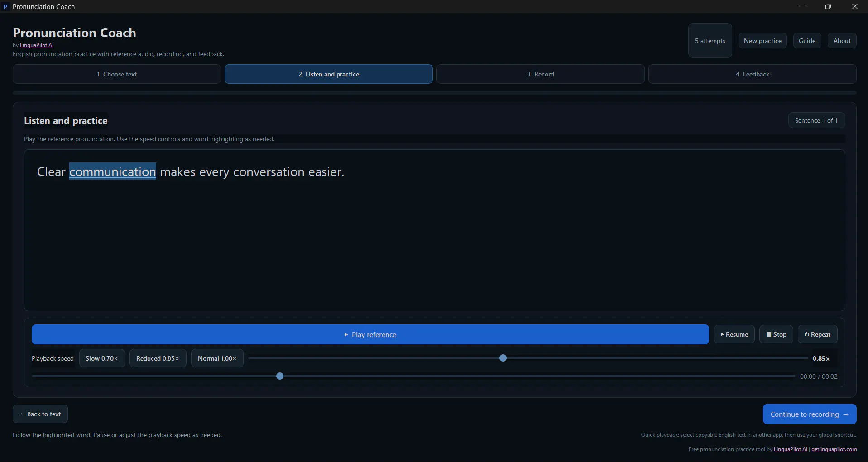Viewport: 868px width, 462px height.
Task: Set playback speed to Slow 0.70×
Action: (102, 358)
